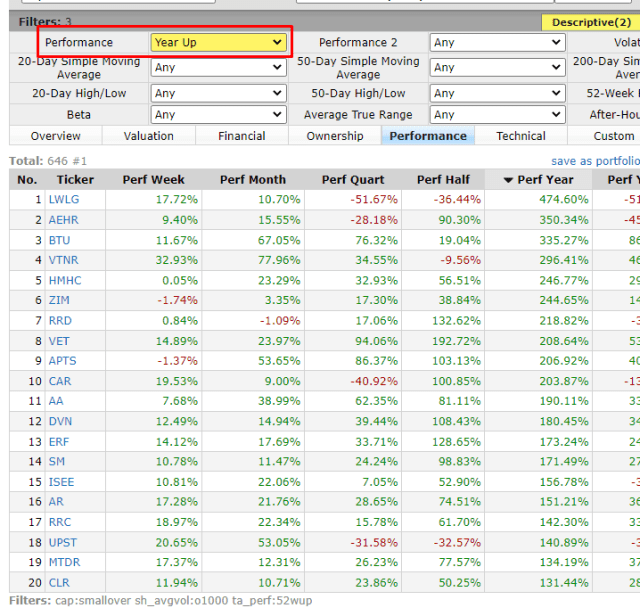Screen dimensions: 640x608
Task: Select the Performance view tab
Action: [428, 136]
